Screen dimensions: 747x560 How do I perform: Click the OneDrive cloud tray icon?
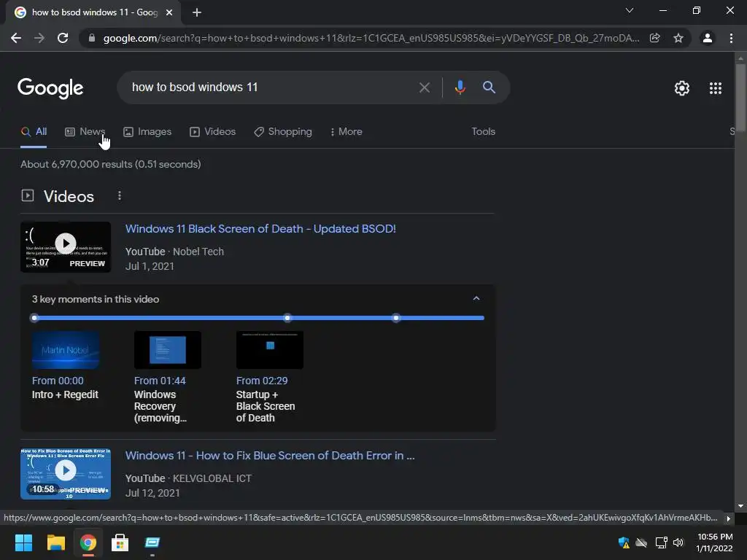(x=642, y=542)
